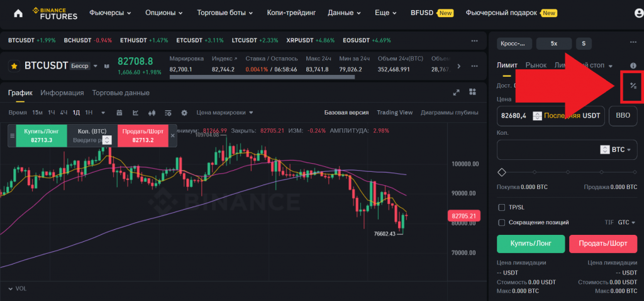
Task: Select the Лимит order tab
Action: (x=507, y=65)
